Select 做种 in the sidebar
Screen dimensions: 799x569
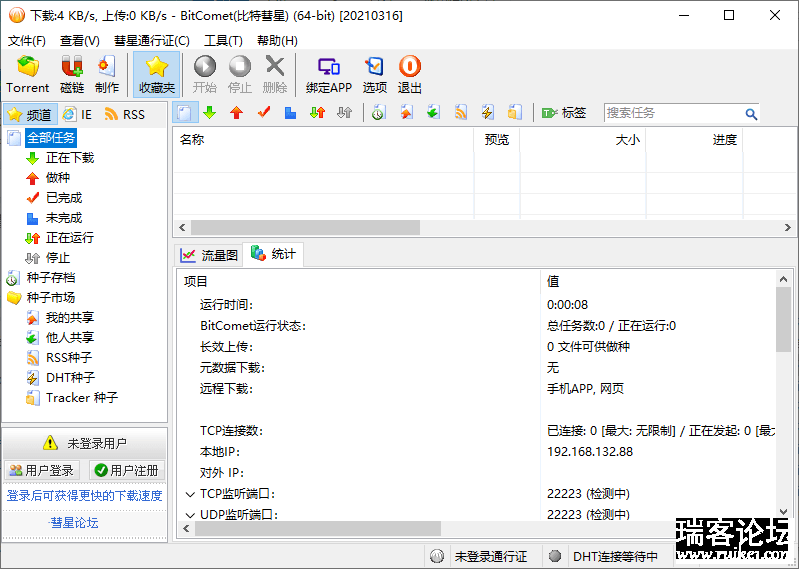(x=58, y=178)
